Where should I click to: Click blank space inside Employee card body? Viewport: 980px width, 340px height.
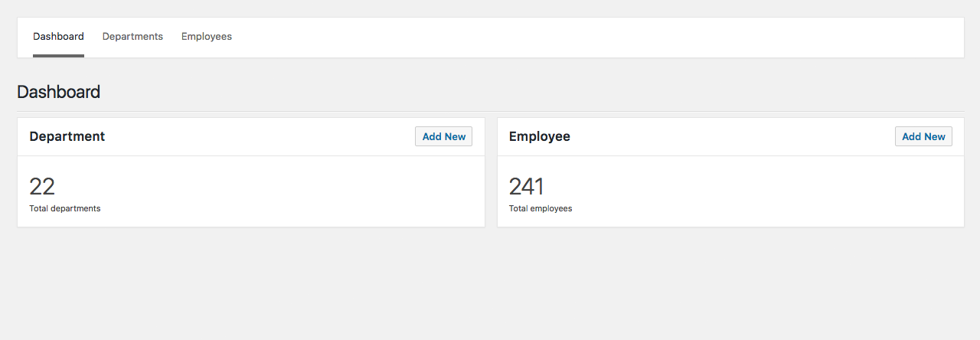766,191
